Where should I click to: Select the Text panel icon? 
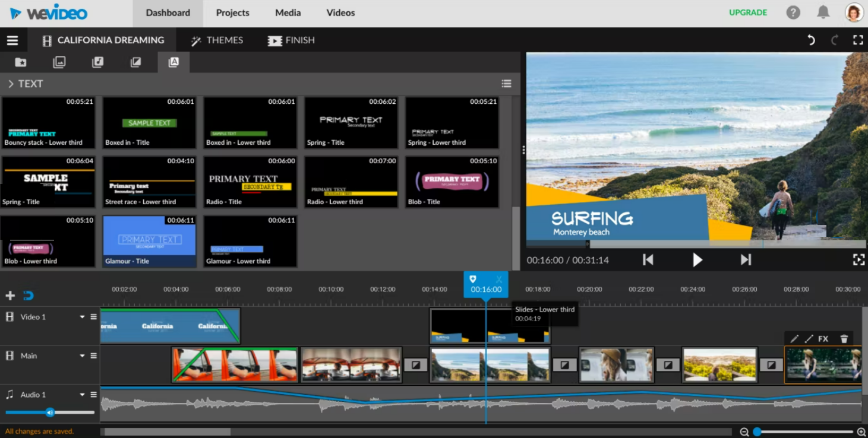pos(173,62)
